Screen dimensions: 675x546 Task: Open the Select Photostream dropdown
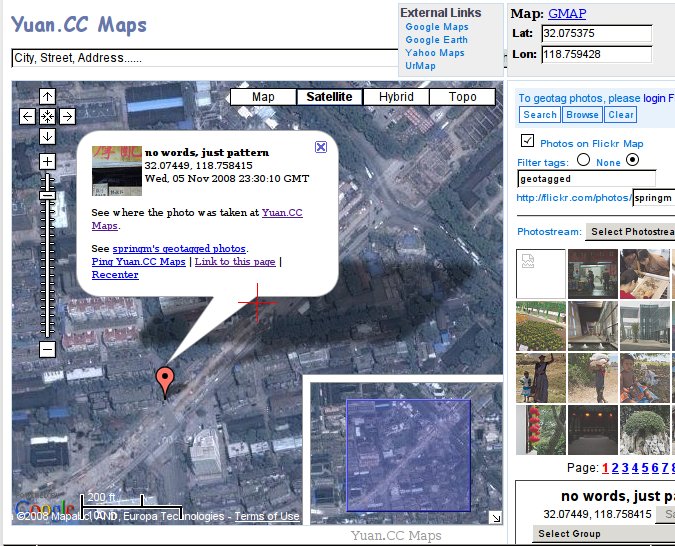click(x=630, y=232)
